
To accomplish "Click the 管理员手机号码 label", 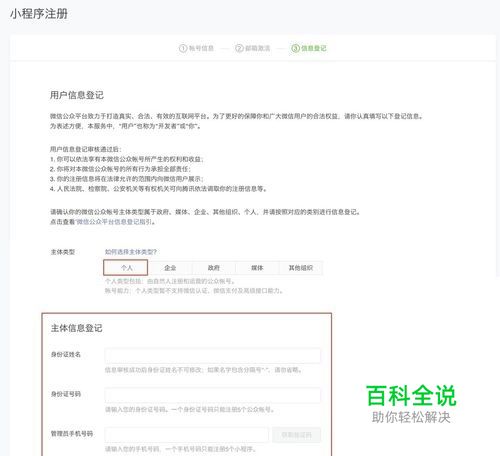I will (x=72, y=434).
